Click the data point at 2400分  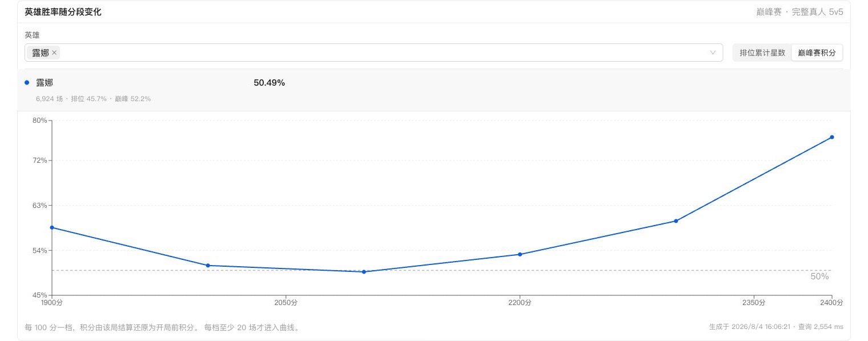(x=832, y=137)
